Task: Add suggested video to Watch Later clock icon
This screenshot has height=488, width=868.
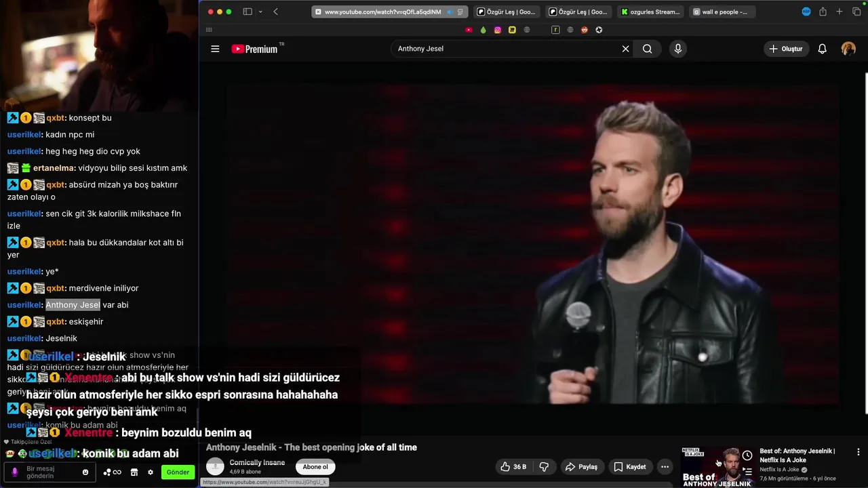Action: coord(747,455)
